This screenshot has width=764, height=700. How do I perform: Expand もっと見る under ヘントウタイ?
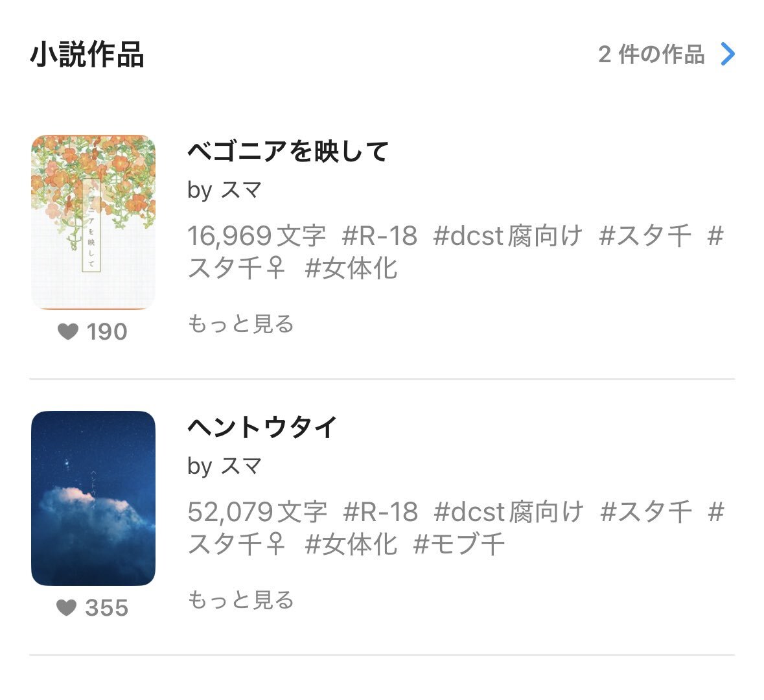[x=240, y=600]
